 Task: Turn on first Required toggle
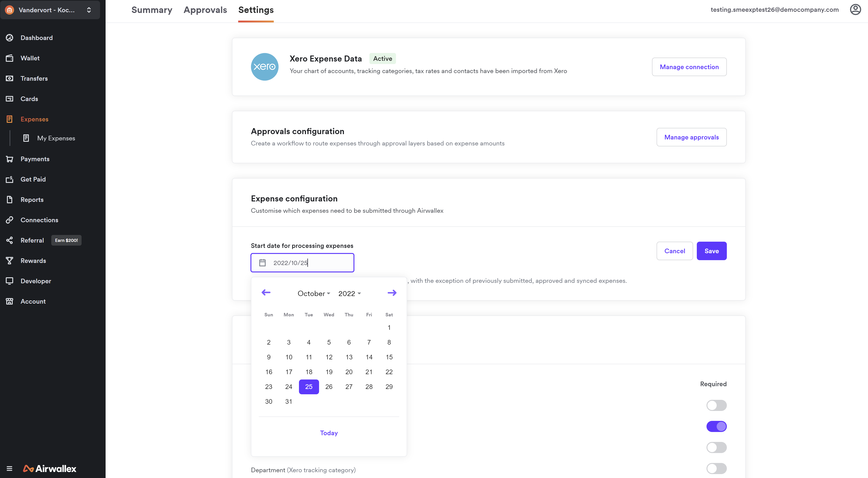(716, 405)
